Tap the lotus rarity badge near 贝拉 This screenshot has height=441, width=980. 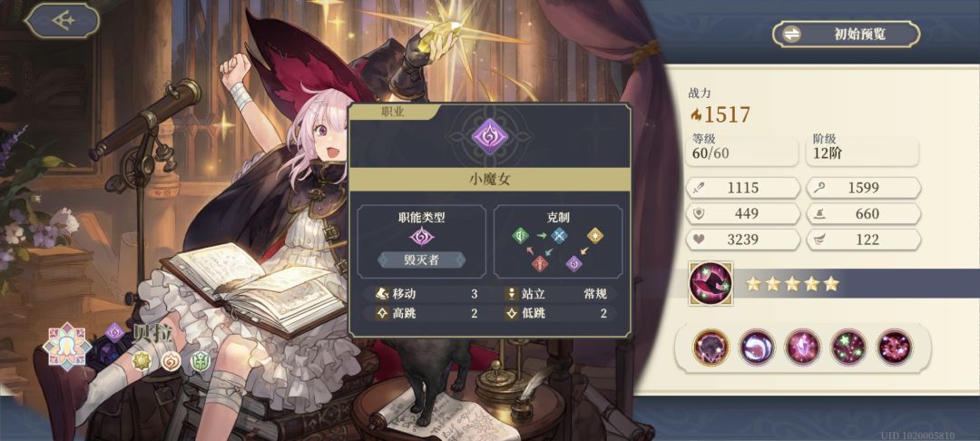66,346
